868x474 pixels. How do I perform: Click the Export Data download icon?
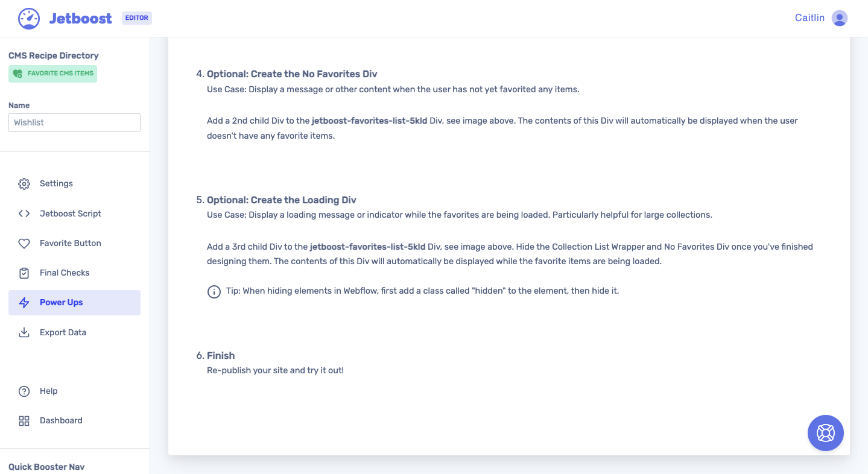pos(24,332)
